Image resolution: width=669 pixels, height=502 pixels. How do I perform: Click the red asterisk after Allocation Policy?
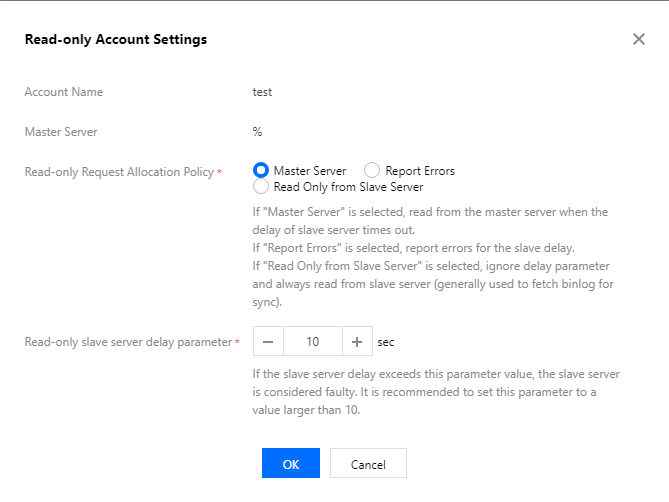click(x=219, y=172)
